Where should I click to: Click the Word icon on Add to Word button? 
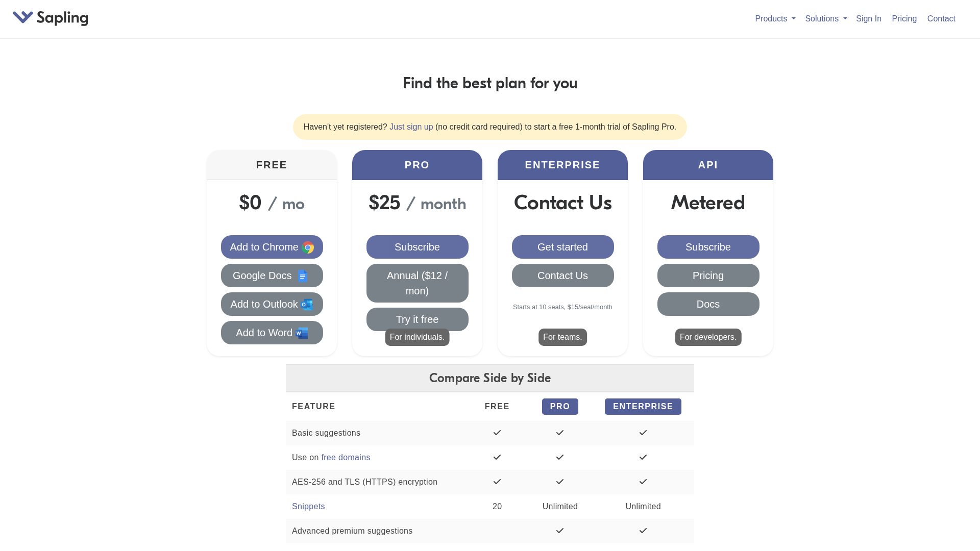pyautogui.click(x=301, y=333)
